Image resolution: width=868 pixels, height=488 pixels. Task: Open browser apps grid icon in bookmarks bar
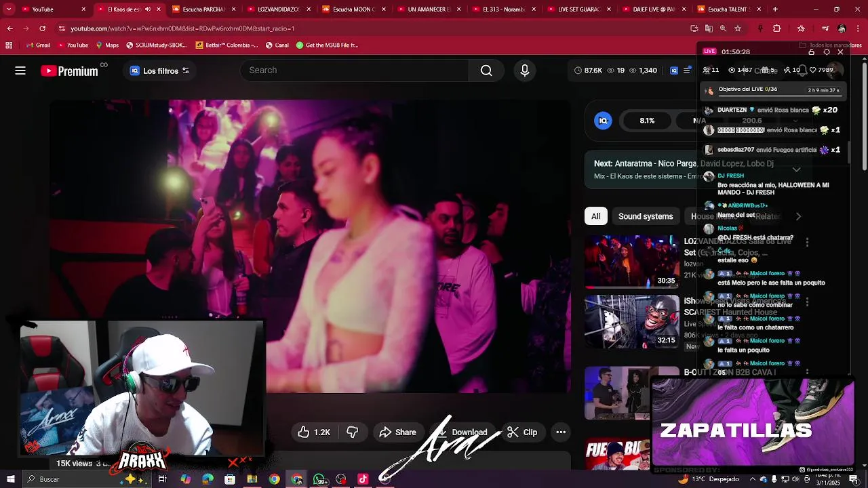click(9, 45)
